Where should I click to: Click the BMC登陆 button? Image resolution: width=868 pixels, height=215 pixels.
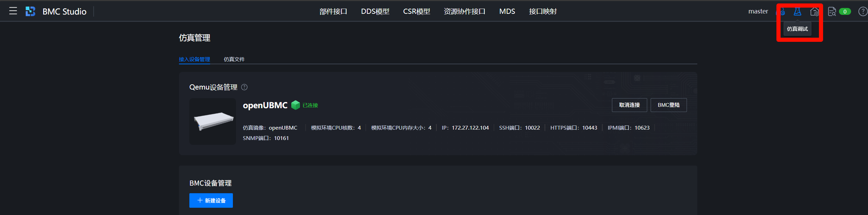(668, 105)
